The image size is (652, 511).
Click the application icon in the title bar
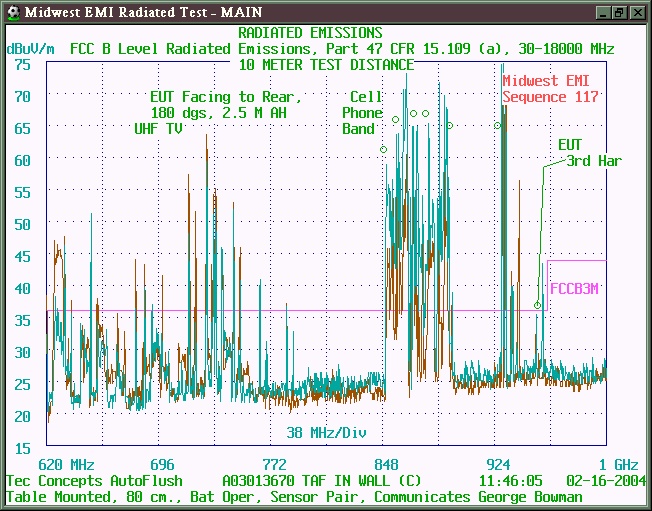(x=11, y=11)
